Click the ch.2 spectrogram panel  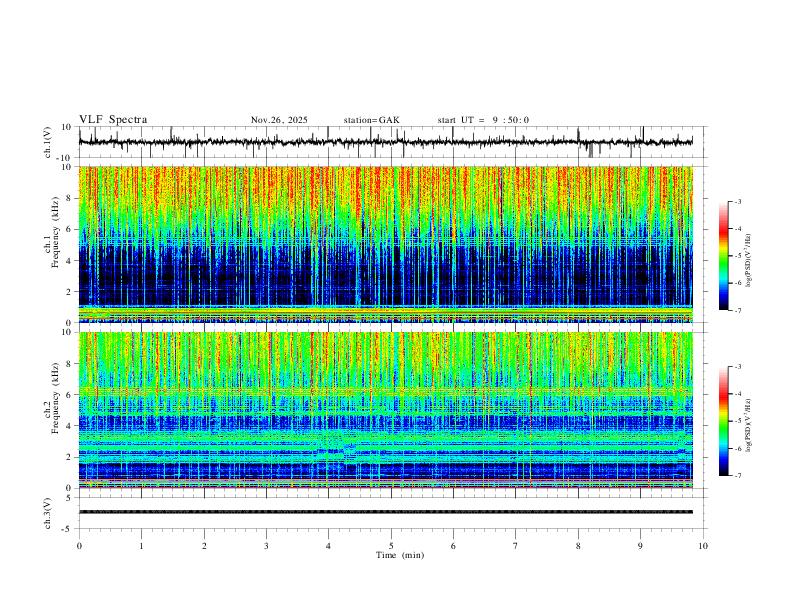coord(386,410)
